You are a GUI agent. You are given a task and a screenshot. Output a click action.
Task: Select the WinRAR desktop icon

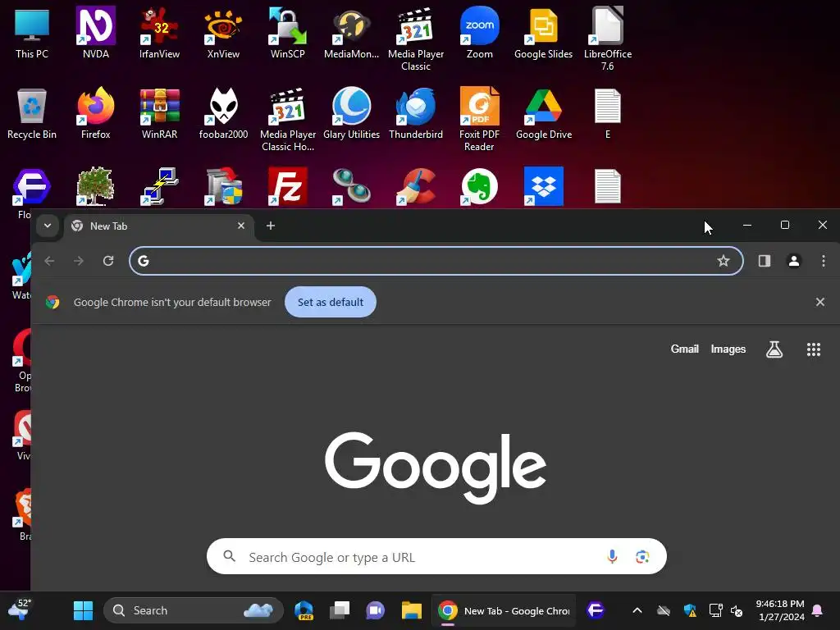pyautogui.click(x=159, y=113)
